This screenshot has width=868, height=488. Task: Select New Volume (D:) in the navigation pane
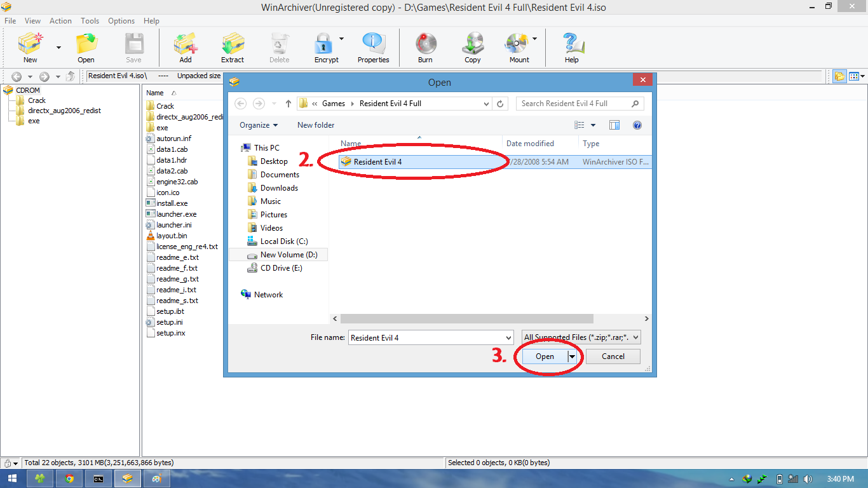pos(288,255)
